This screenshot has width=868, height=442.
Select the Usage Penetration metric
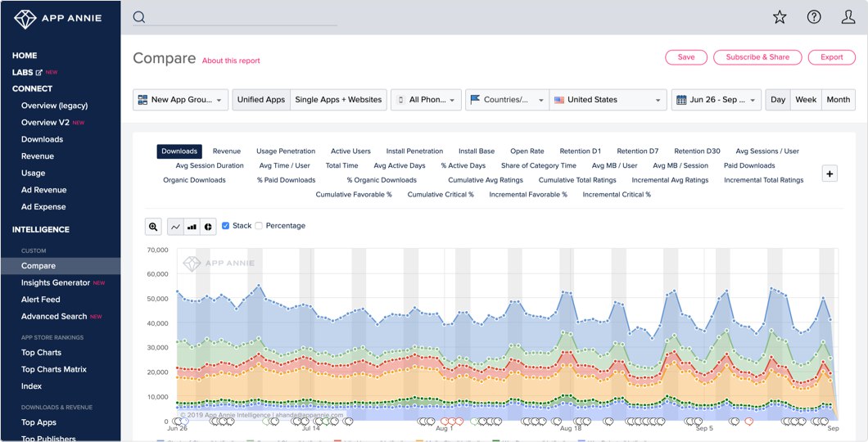(x=286, y=151)
